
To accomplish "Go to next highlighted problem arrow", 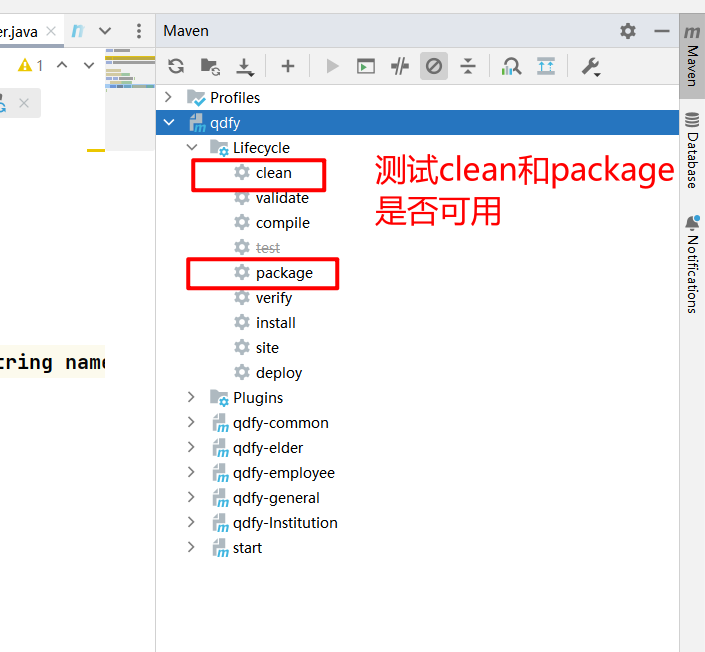I will (x=89, y=65).
